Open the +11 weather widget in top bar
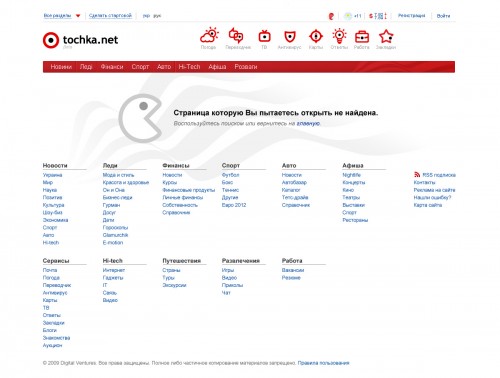Screen dimensions: 500x378 tap(353, 16)
